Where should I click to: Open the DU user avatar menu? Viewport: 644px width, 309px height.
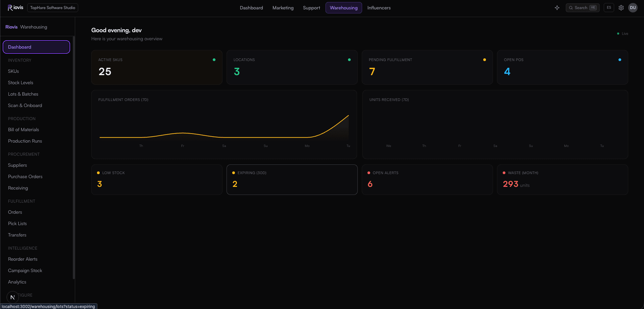pos(633,8)
